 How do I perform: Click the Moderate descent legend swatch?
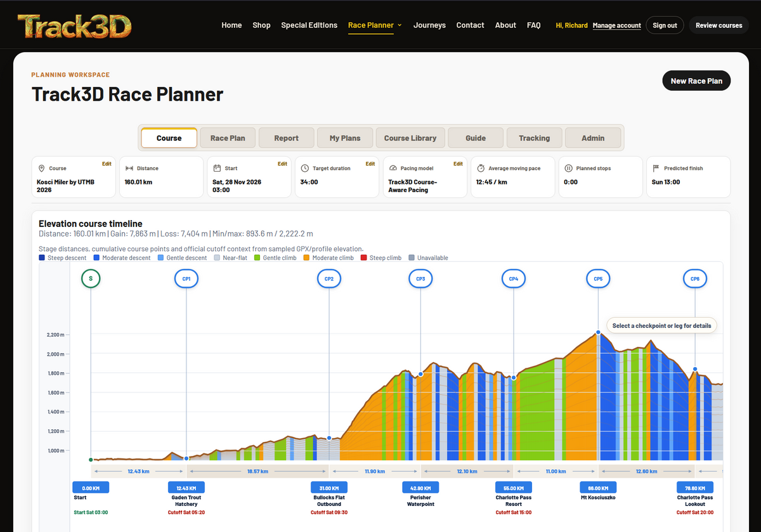[x=96, y=258]
